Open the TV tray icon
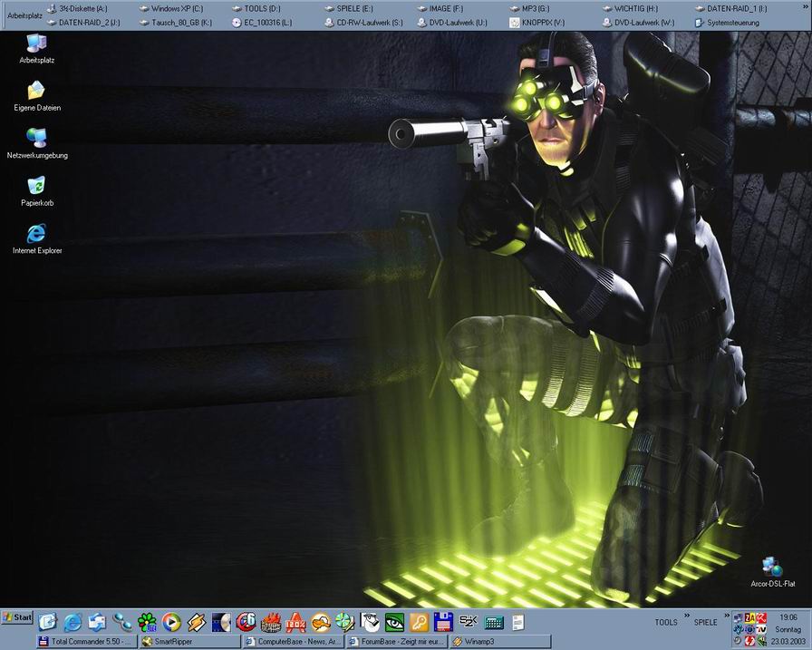 [x=762, y=629]
